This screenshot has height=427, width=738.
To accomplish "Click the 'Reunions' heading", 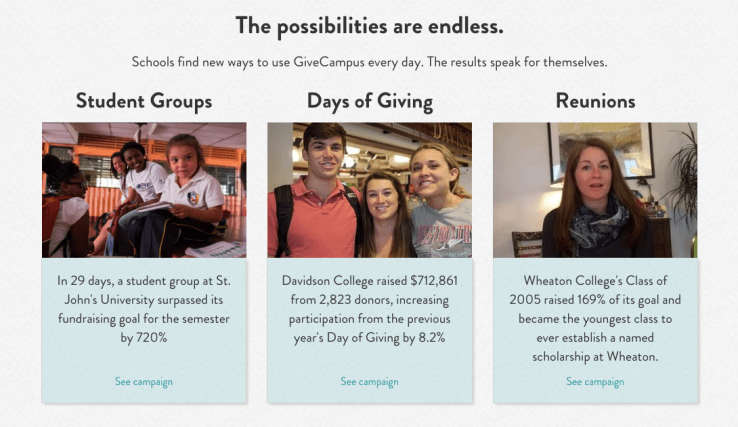I will 595,101.
